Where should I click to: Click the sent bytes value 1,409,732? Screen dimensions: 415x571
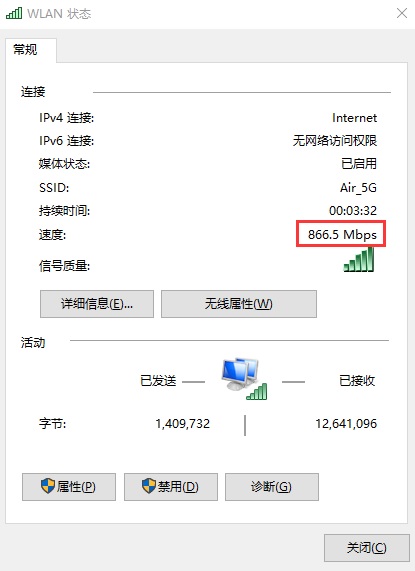pyautogui.click(x=183, y=424)
